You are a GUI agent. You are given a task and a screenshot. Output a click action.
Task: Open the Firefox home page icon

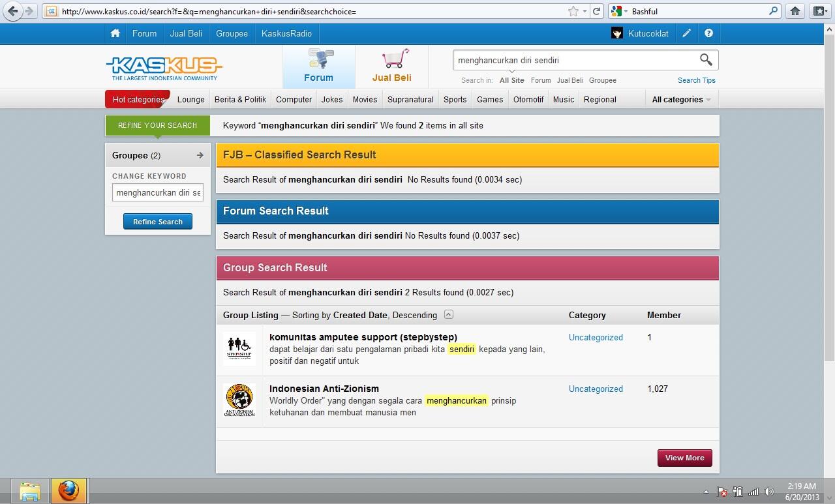(795, 11)
